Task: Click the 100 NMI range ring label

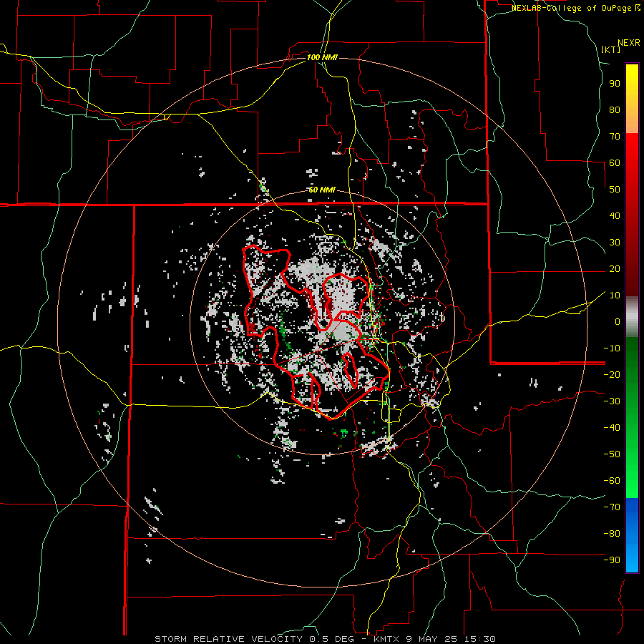Action: coord(322,57)
